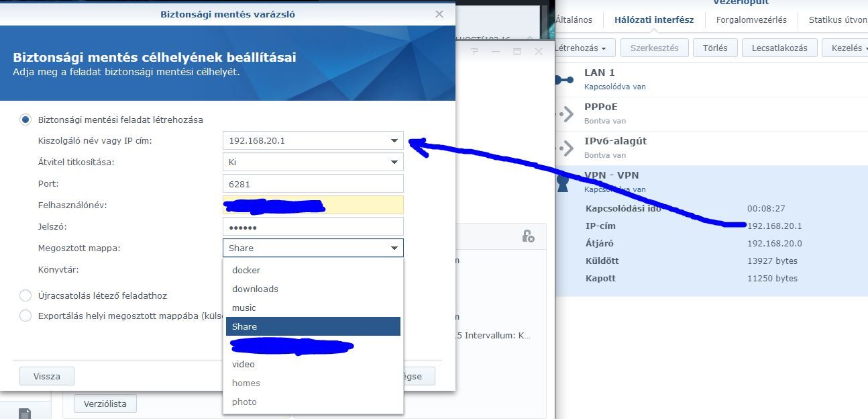Viewport: 868px width, 419px height.
Task: Click the document icon in lower-left sidebar
Action: [25, 412]
